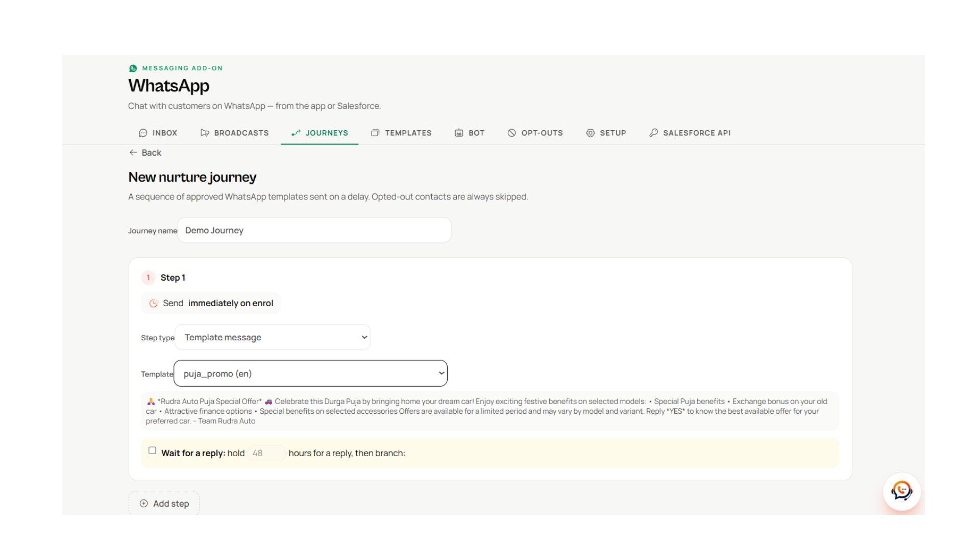Go Back to the journeys list
The width and height of the screenshot is (980, 551).
(145, 153)
